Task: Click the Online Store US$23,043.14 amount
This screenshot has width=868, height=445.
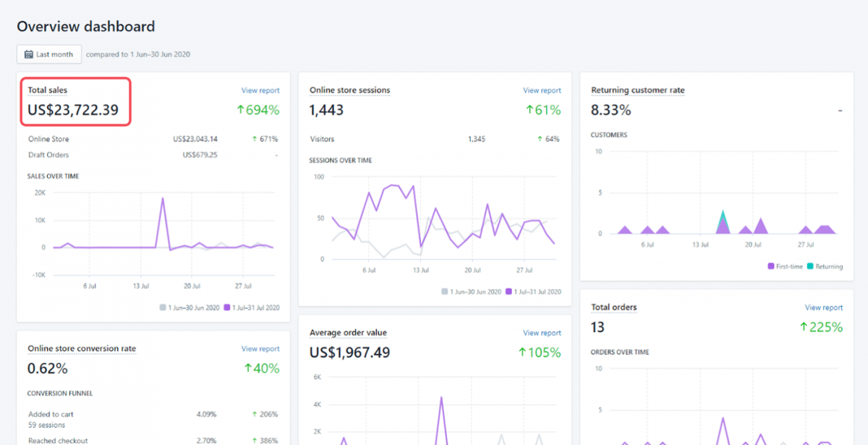Action: 195,139
